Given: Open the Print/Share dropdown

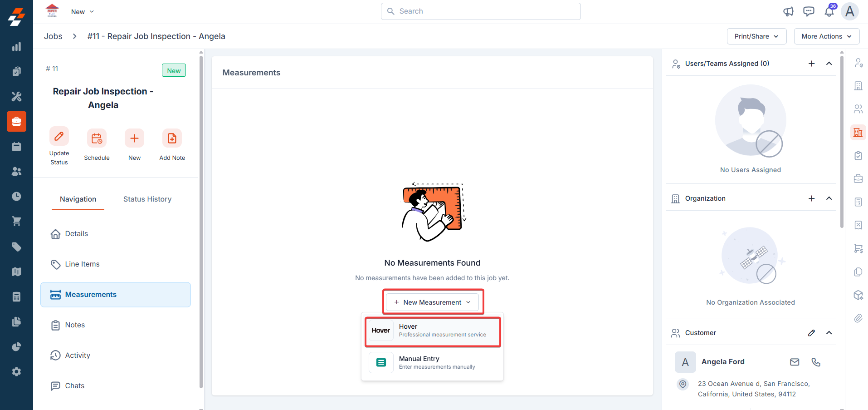Looking at the screenshot, I should coord(756,36).
